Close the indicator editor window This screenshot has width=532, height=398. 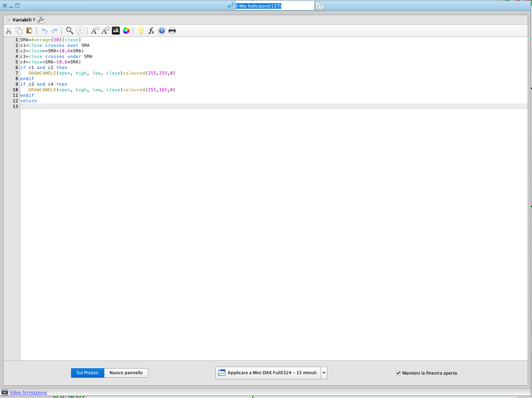click(5, 6)
